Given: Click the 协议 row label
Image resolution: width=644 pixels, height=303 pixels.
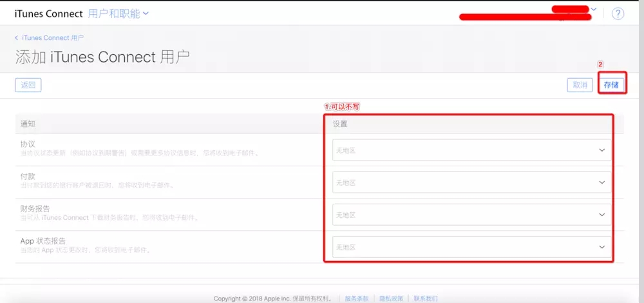Looking at the screenshot, I should click(28, 144).
